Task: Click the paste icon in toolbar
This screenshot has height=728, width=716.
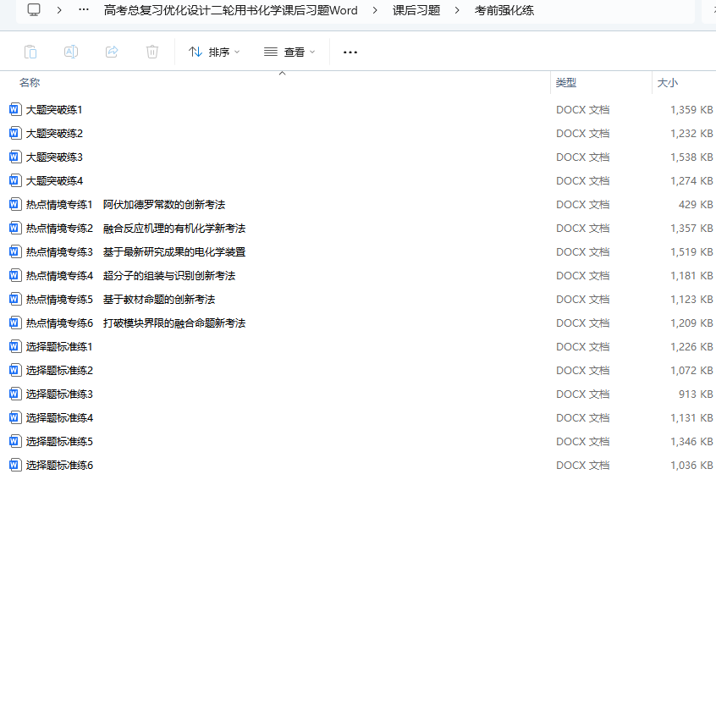Action: 30,52
